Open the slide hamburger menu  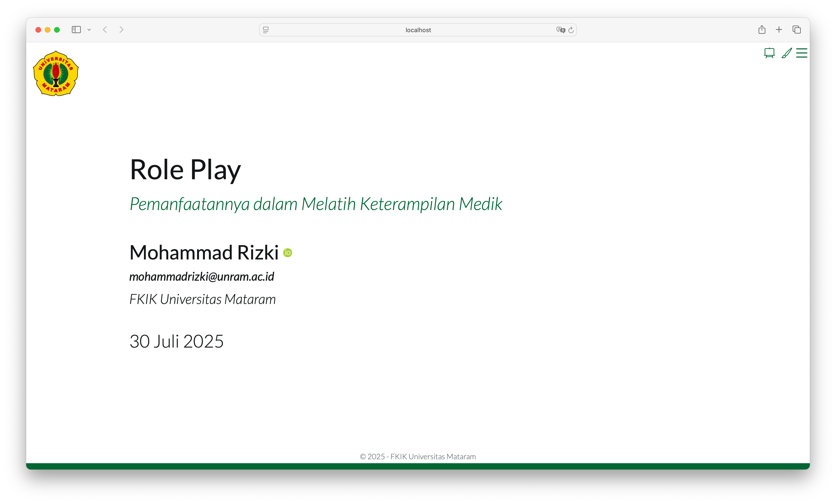tap(801, 53)
